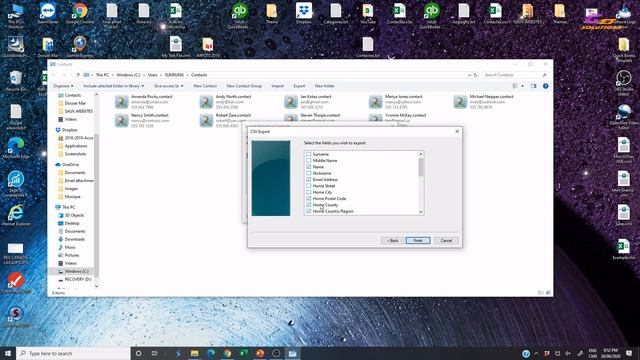Open the Organize dropdown menu
This screenshot has height=360, width=640.
coord(63,86)
